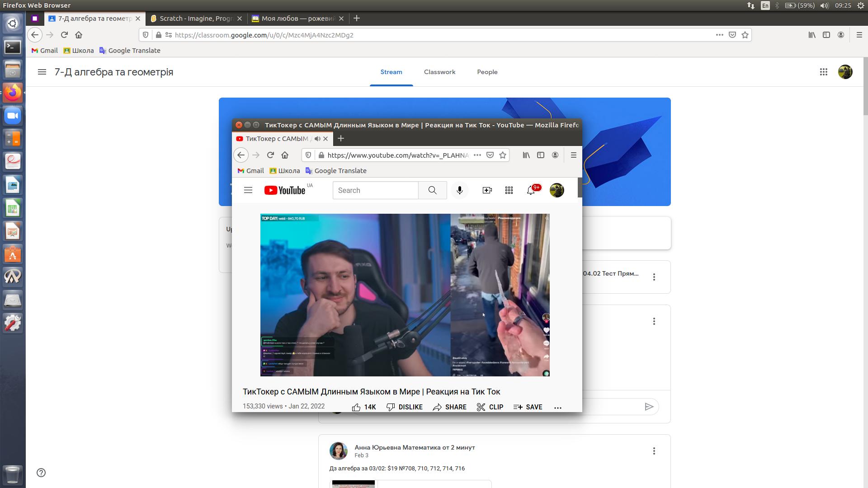Open Google apps grid in Classroom
Screen dimensions: 868x488
823,72
